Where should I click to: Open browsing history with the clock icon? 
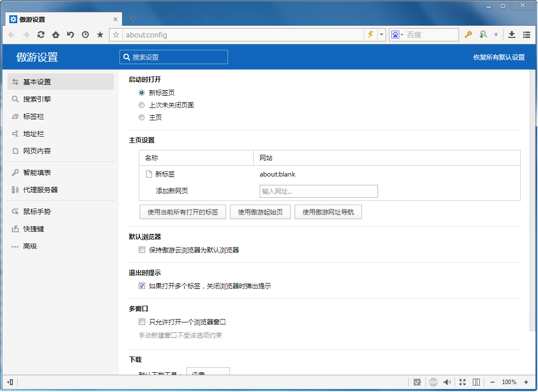[85, 35]
